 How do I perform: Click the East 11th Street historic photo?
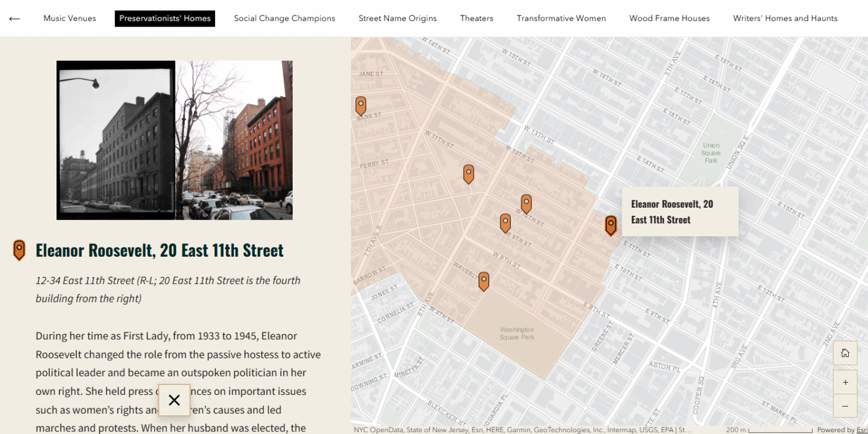pos(174,140)
